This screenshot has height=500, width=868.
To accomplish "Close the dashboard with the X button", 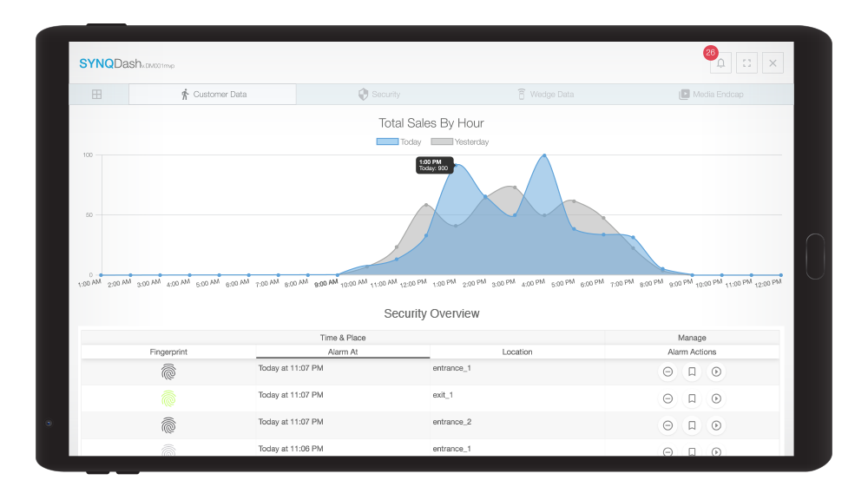I will tap(773, 63).
